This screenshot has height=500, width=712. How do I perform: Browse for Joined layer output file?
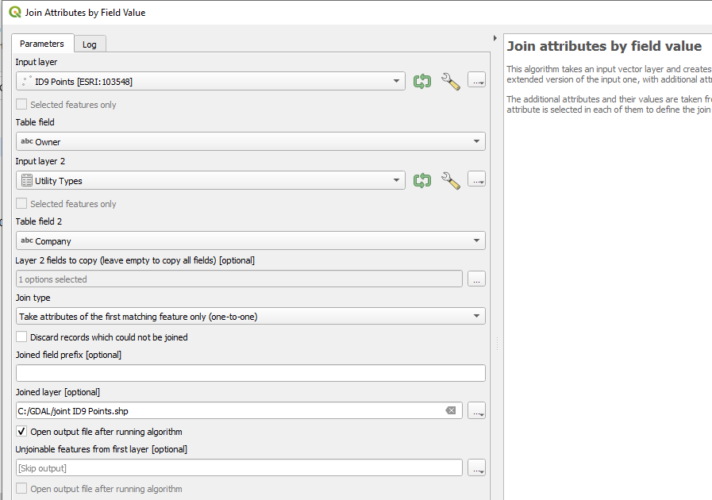click(x=476, y=411)
